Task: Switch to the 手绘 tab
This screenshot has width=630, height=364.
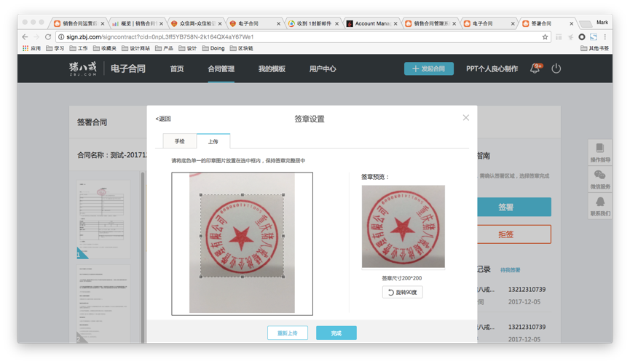Action: pyautogui.click(x=180, y=141)
